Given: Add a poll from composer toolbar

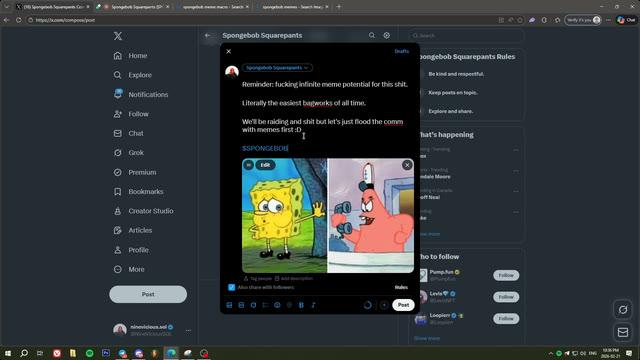Looking at the screenshot, I should (x=265, y=305).
